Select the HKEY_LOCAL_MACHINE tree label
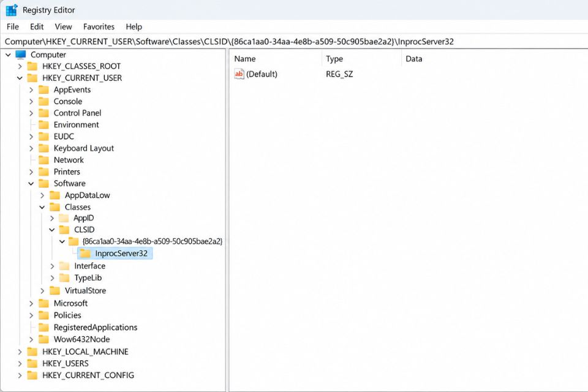The image size is (588, 392). point(85,352)
